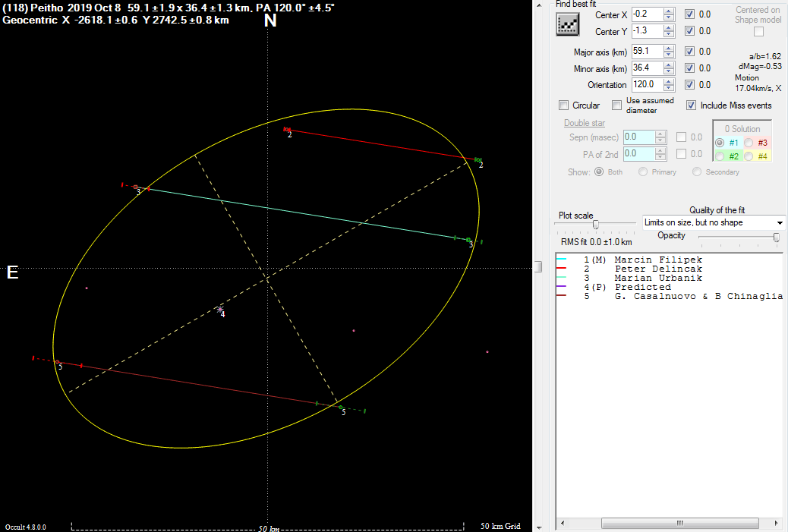The image size is (788, 532).
Task: Click the Center X value field
Action: pyautogui.click(x=648, y=14)
